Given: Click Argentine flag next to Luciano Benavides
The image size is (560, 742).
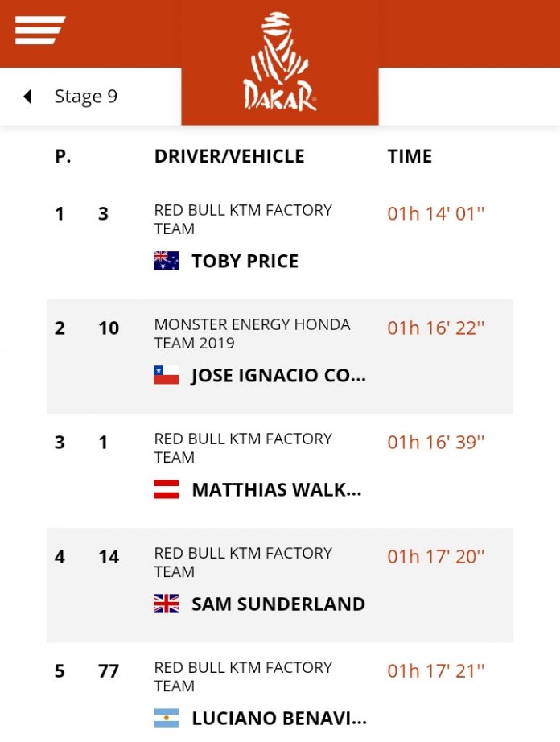Looking at the screenshot, I should (x=167, y=718).
